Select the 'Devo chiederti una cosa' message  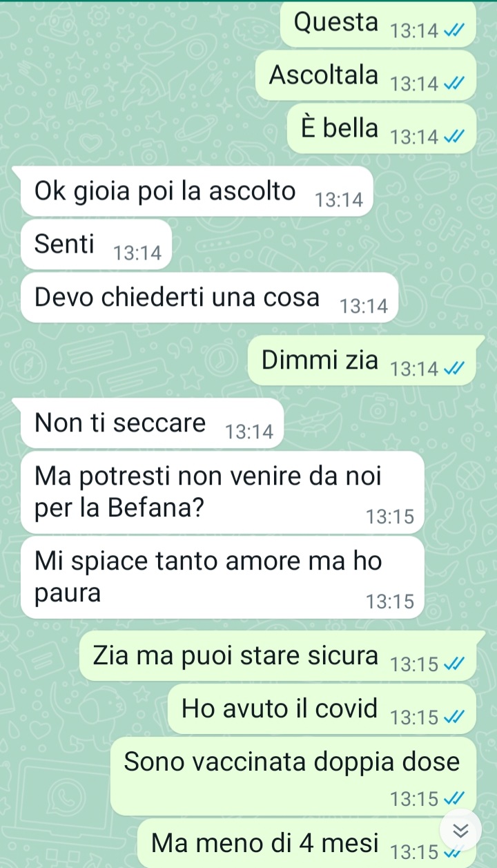click(x=210, y=297)
